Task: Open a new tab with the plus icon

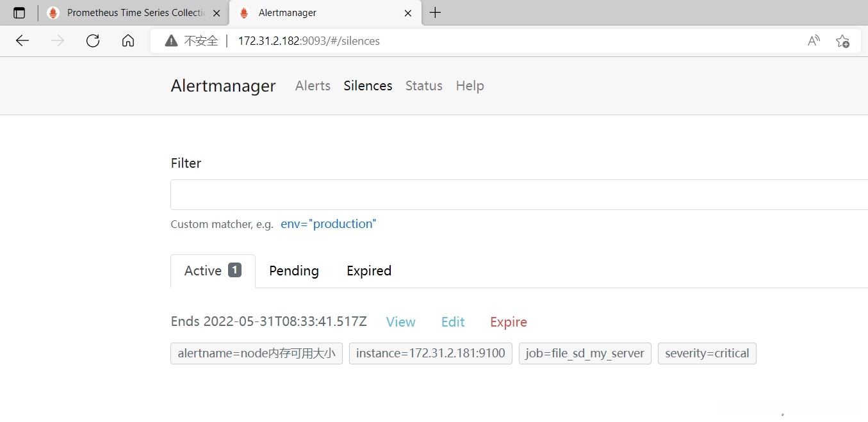Action: tap(436, 13)
